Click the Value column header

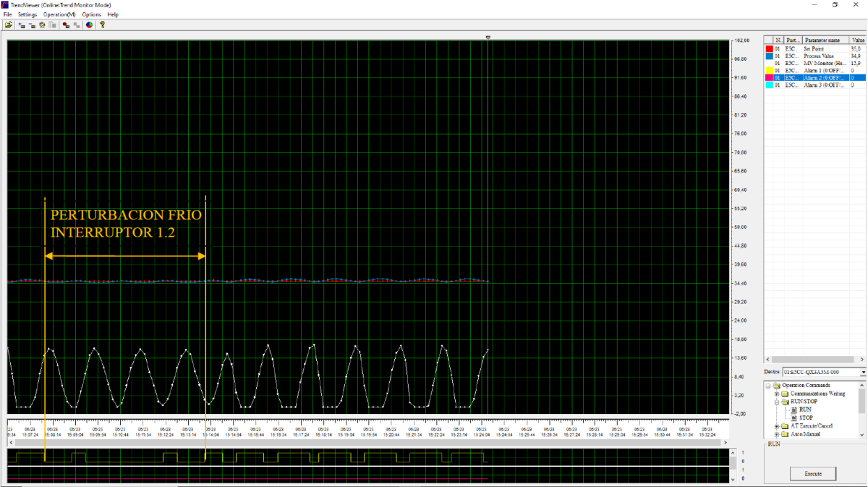click(858, 41)
